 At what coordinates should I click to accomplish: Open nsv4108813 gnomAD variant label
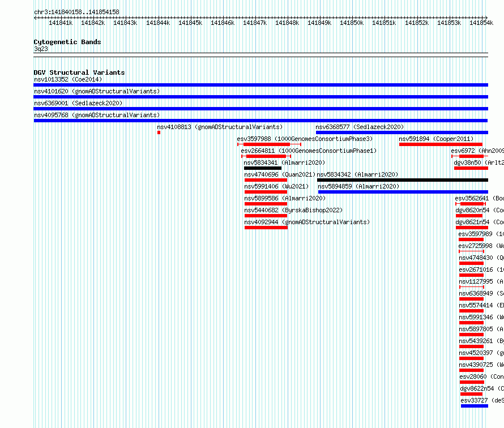point(220,127)
